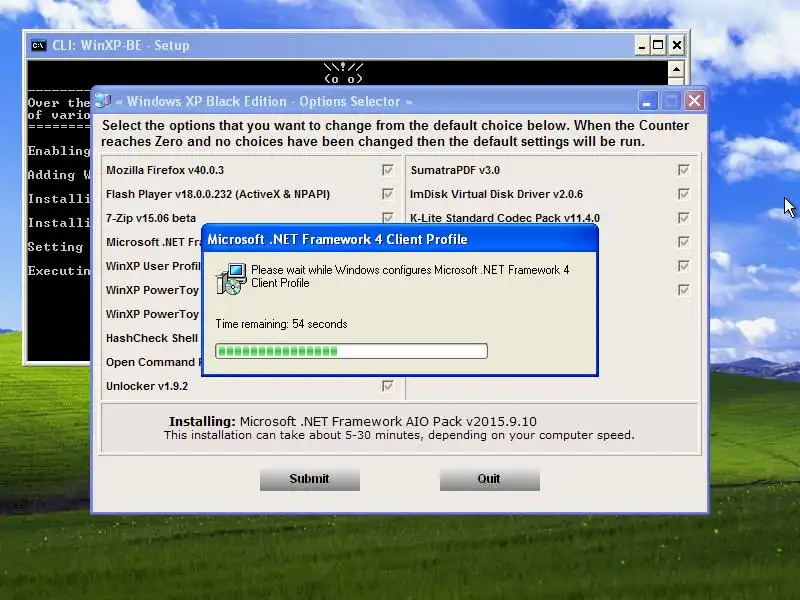Click the 'Installing: Microsoft .NET Framework AIO Pack' line
Viewport: 800px width, 600px height.
(353, 421)
